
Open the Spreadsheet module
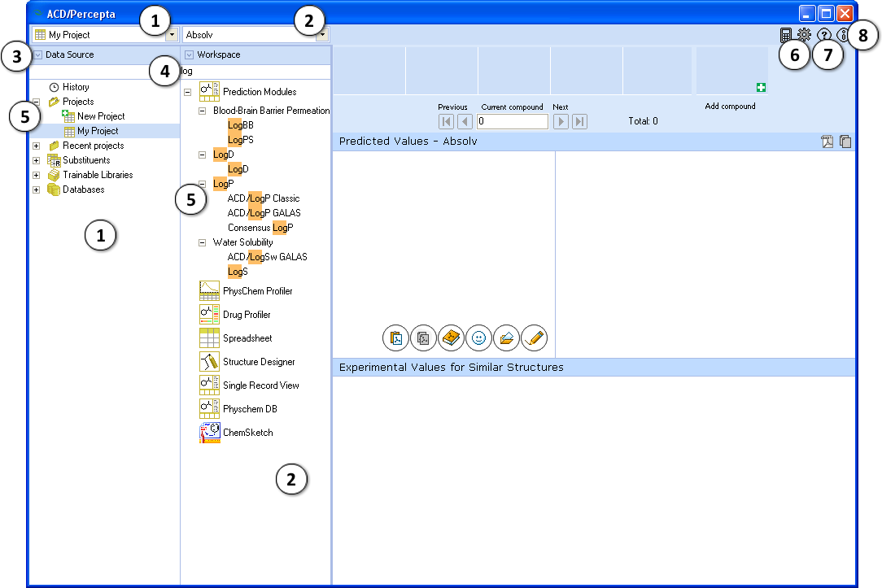[x=236, y=338]
